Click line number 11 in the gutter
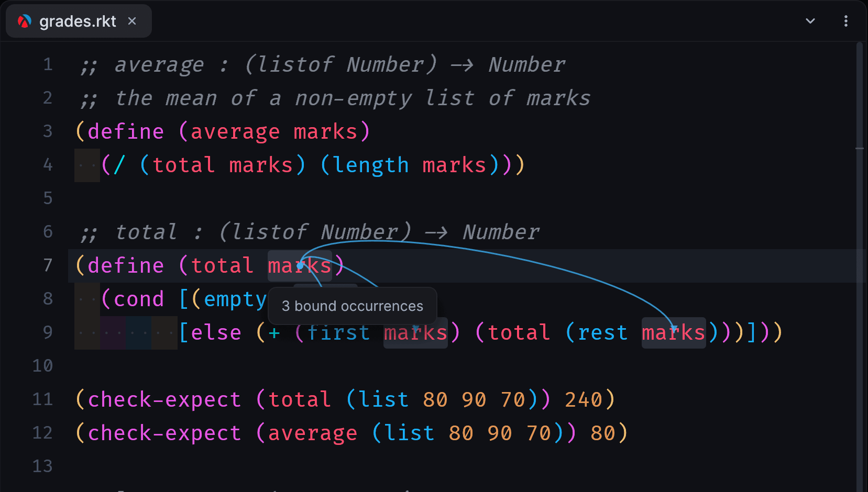The height and width of the screenshot is (492, 868). (42, 399)
